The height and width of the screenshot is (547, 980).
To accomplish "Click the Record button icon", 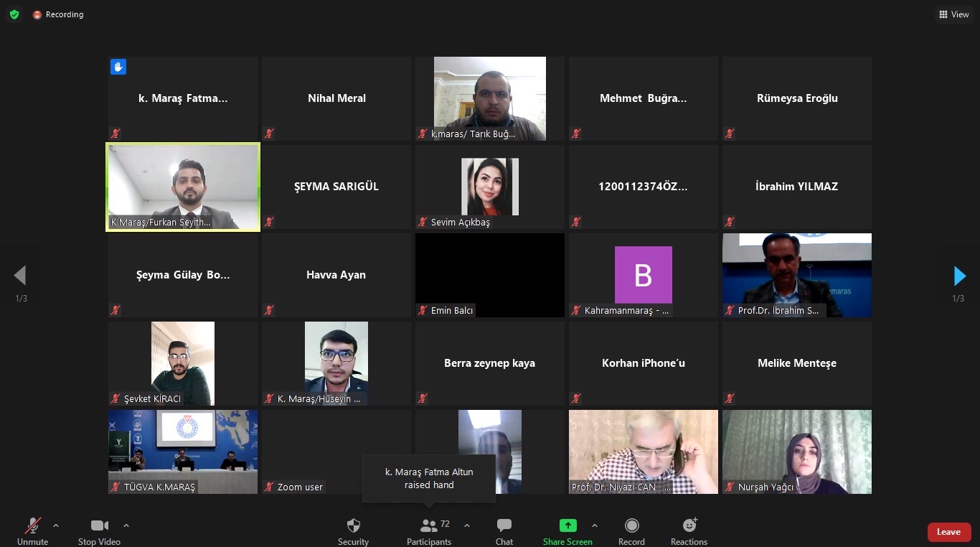I will (631, 526).
